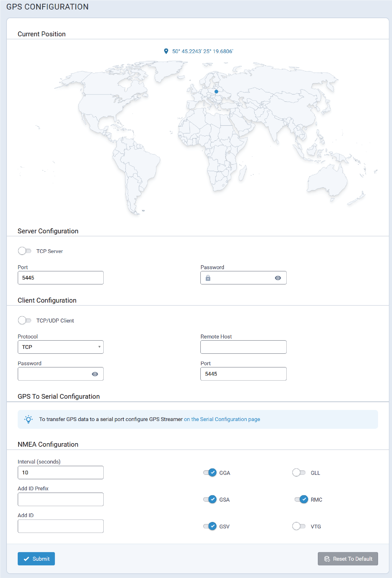Focus the Interval (seconds) field
Screen dimensions: 392x578
coord(60,473)
